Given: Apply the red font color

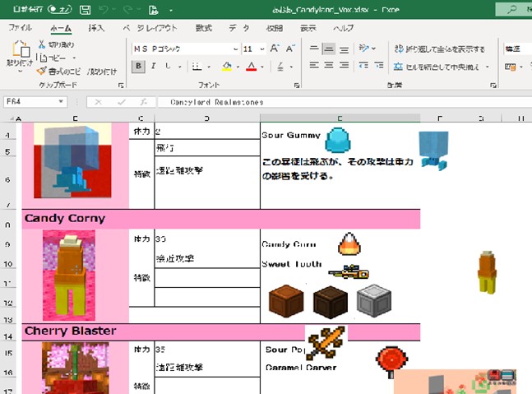Looking at the screenshot, I should click(251, 66).
